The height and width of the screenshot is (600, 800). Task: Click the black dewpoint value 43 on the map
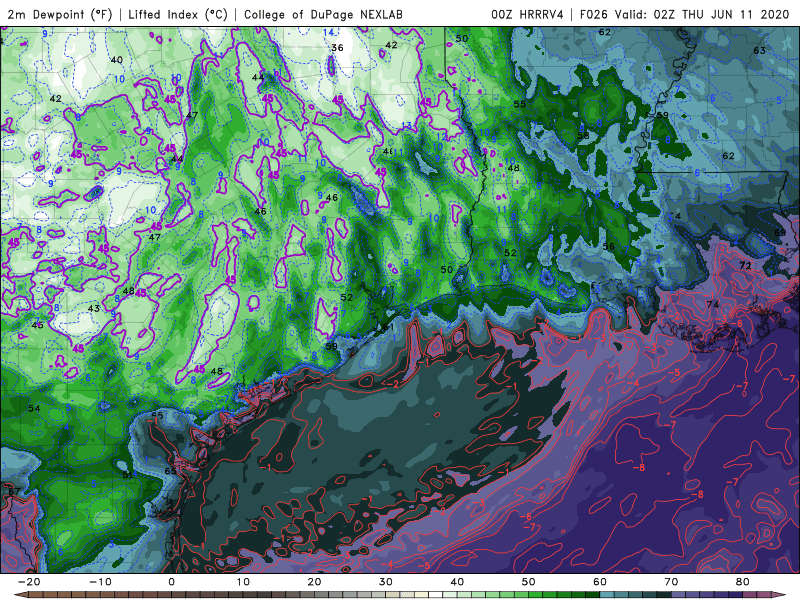(94, 309)
